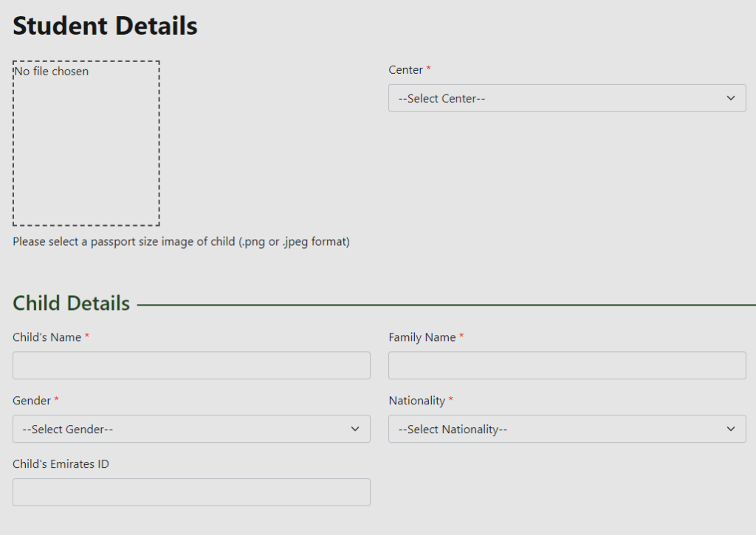
Task: Click the Student Details page heading
Action: pos(105,26)
